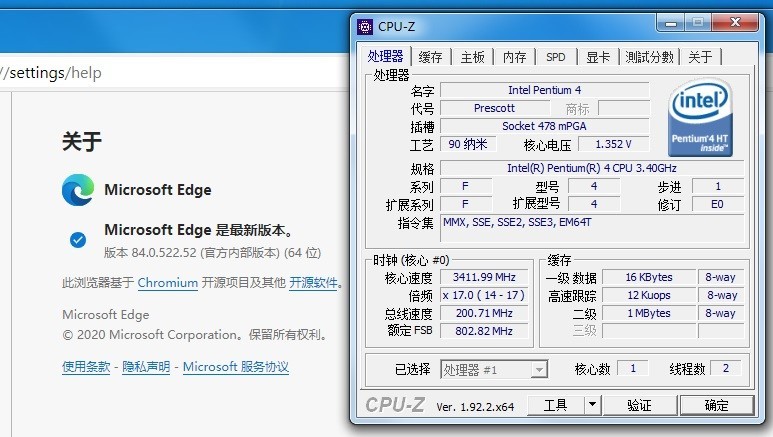Click the Intel Pentium 4 HT logo
This screenshot has height=437, width=773.
point(700,117)
